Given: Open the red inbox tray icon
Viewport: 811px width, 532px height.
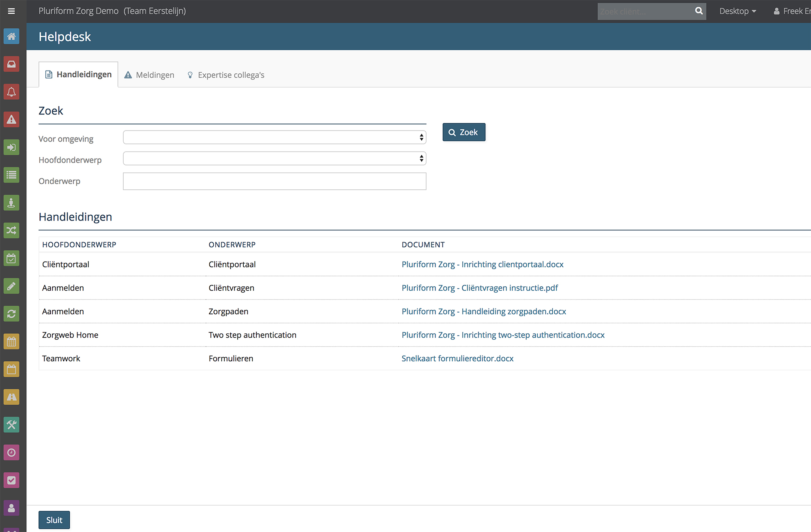Looking at the screenshot, I should pyautogui.click(x=11, y=64).
